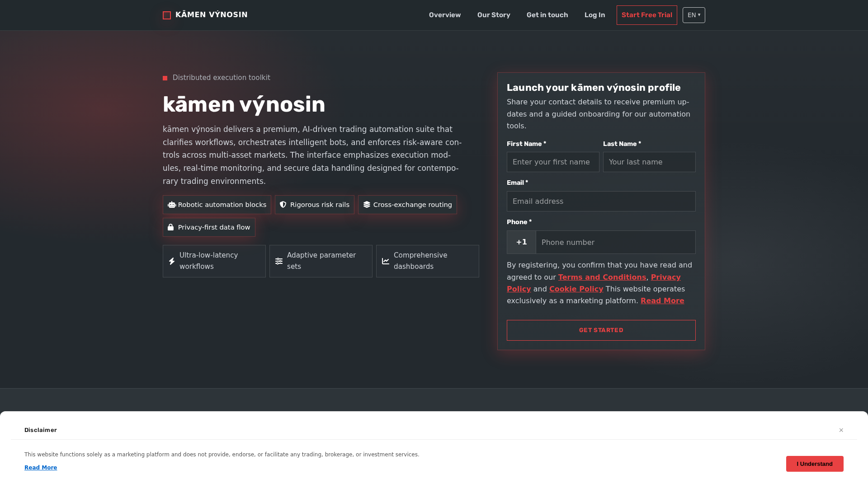Open the Privacy Policy link
This screenshot has width=868, height=488.
pyautogui.click(x=666, y=277)
